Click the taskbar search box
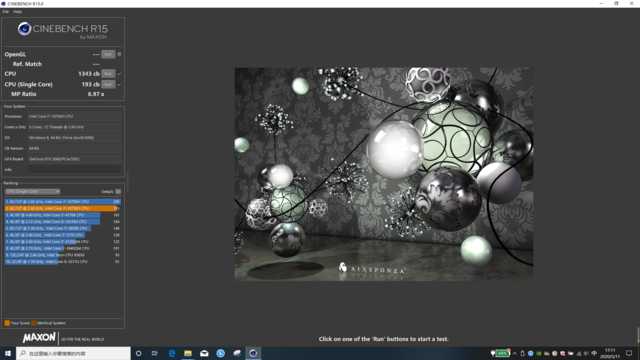This screenshot has height=360, width=640. pos(73,353)
